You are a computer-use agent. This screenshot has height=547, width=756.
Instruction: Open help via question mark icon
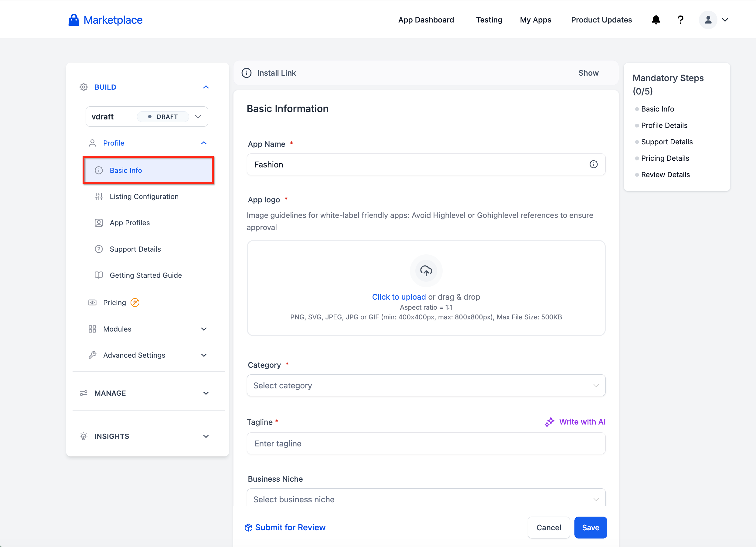680,20
